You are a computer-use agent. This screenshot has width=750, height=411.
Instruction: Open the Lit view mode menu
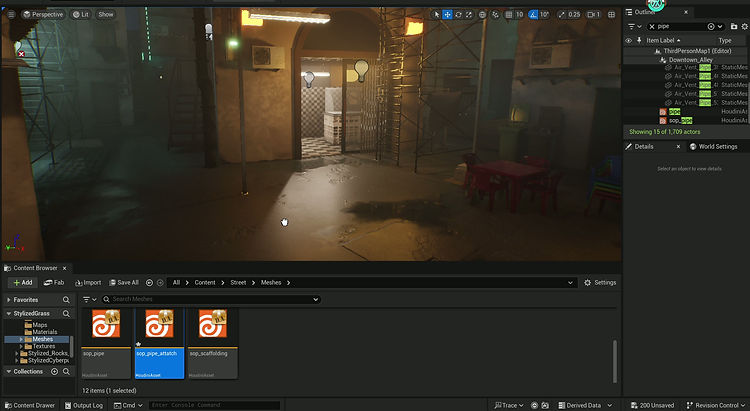81,14
